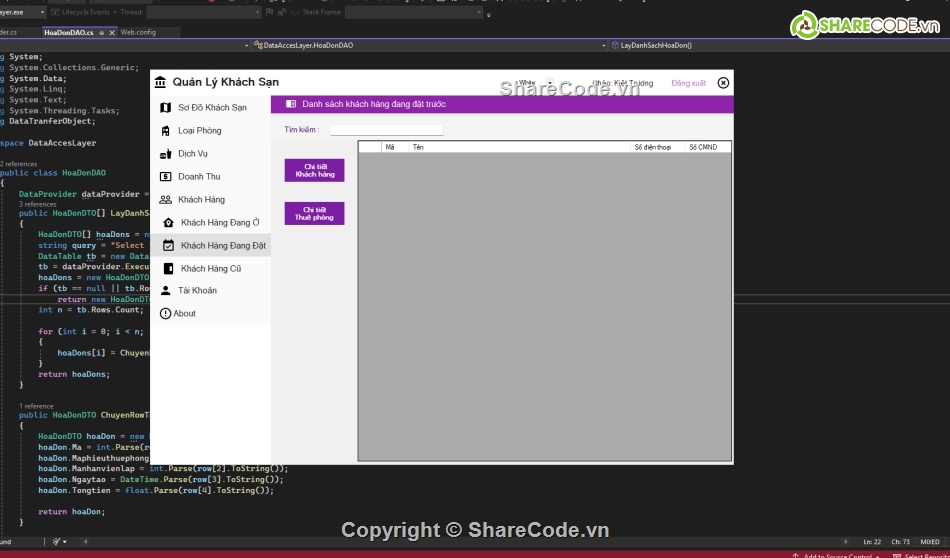This screenshot has height=558, width=950.
Task: Click the Tìm kiếm search input field
Action: click(386, 130)
